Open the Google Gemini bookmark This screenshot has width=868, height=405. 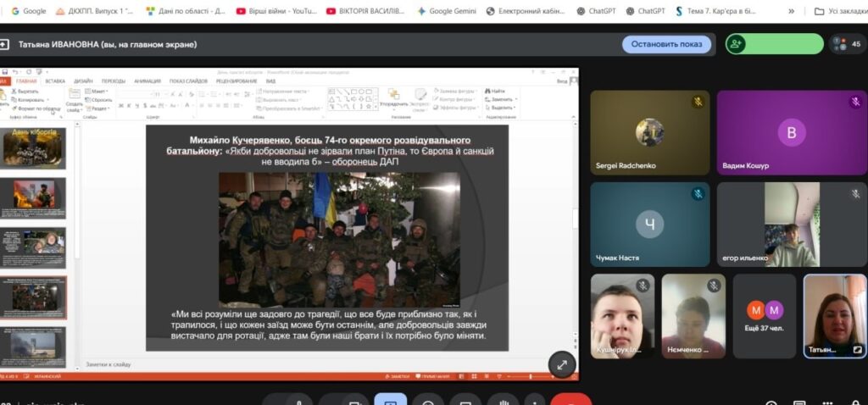447,11
